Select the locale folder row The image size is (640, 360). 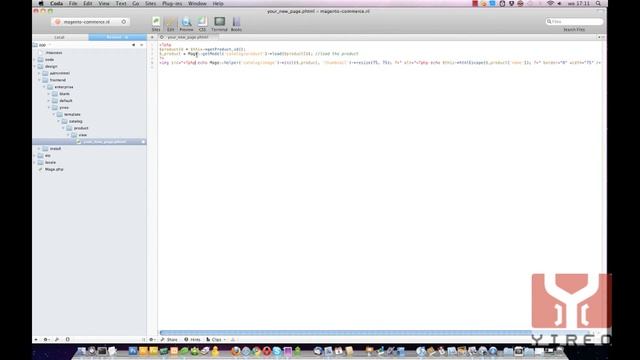click(x=89, y=162)
